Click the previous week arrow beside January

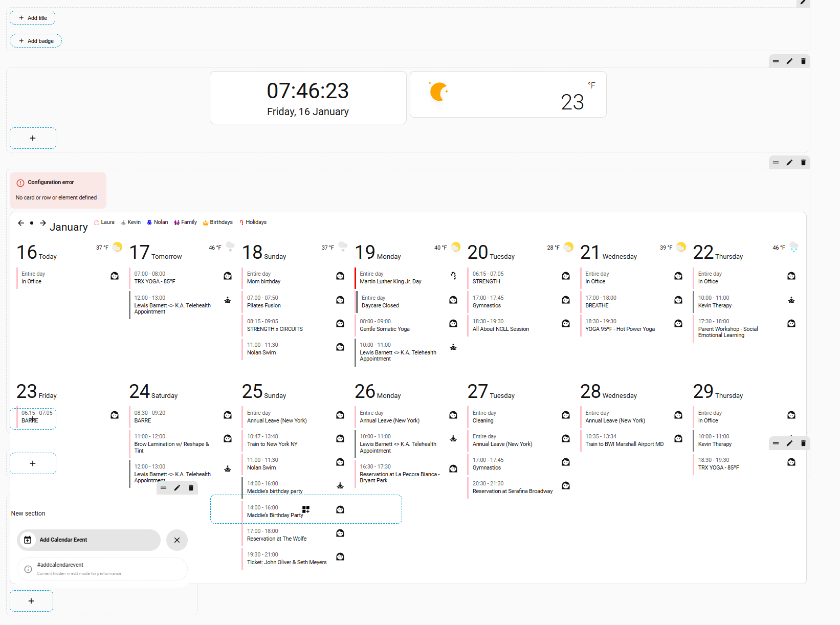click(21, 223)
